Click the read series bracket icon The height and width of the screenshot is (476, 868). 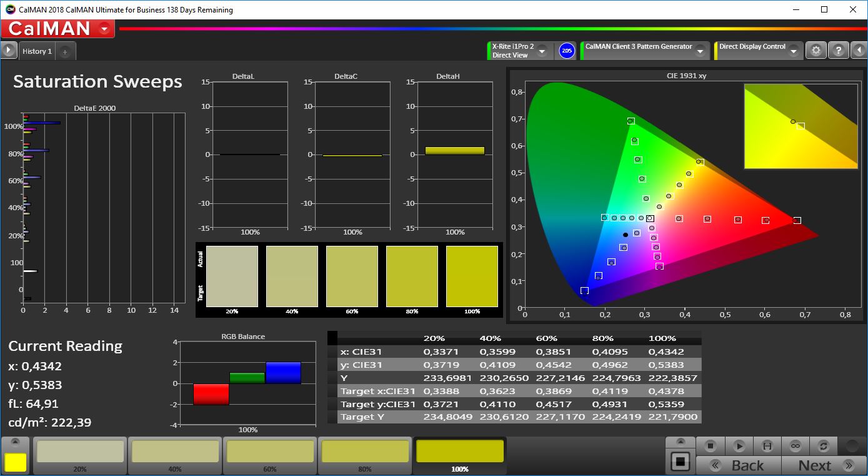tap(767, 446)
